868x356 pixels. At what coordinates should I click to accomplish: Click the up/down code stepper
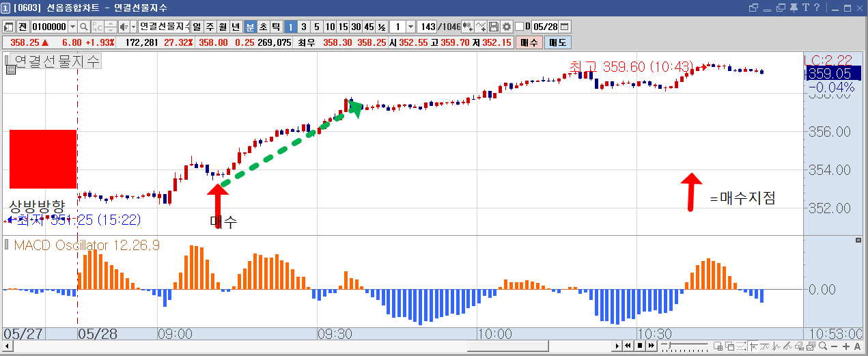click(x=110, y=27)
